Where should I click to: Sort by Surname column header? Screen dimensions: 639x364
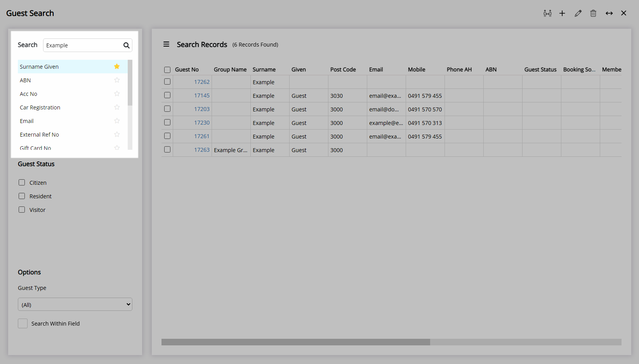[264, 69]
